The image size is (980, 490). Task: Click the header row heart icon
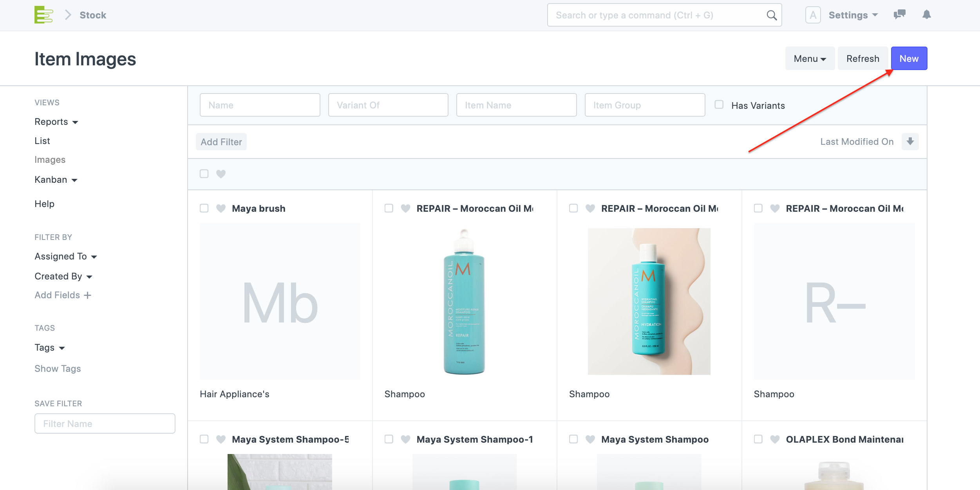coord(221,174)
